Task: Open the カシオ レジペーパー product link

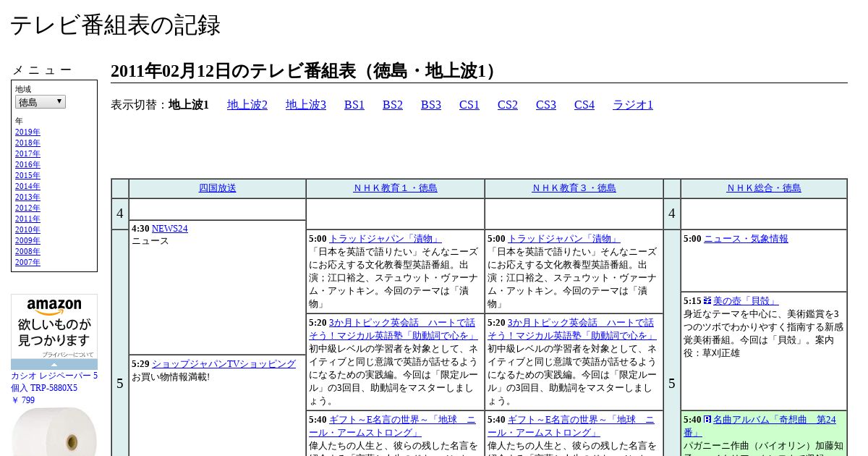Action: tap(54, 382)
